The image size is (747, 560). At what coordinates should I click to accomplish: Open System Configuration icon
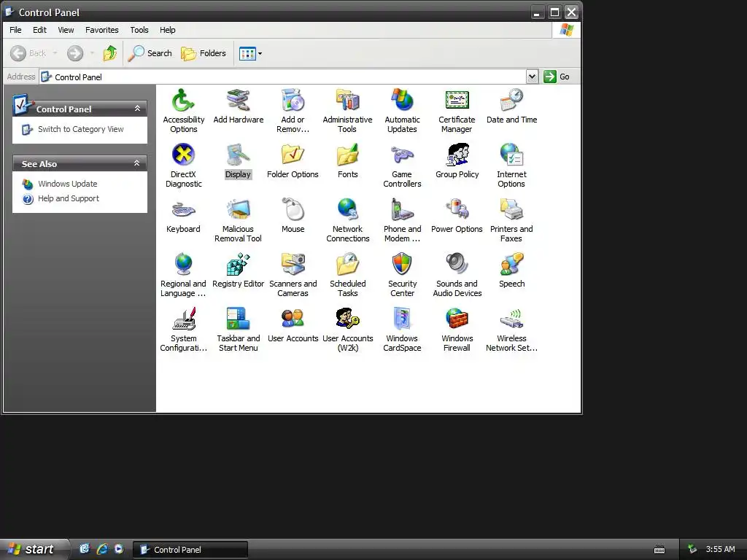point(183,319)
